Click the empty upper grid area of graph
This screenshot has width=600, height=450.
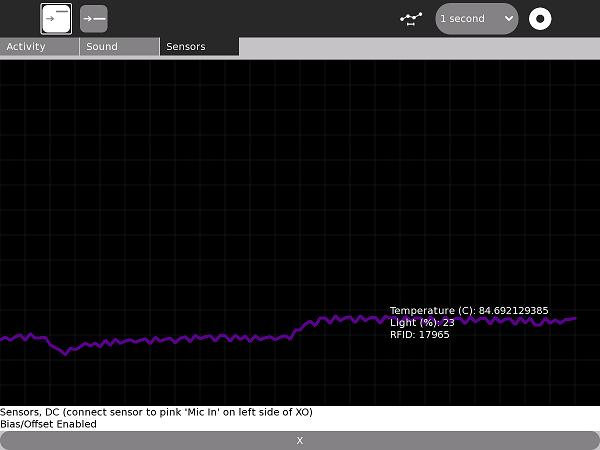tap(300, 150)
